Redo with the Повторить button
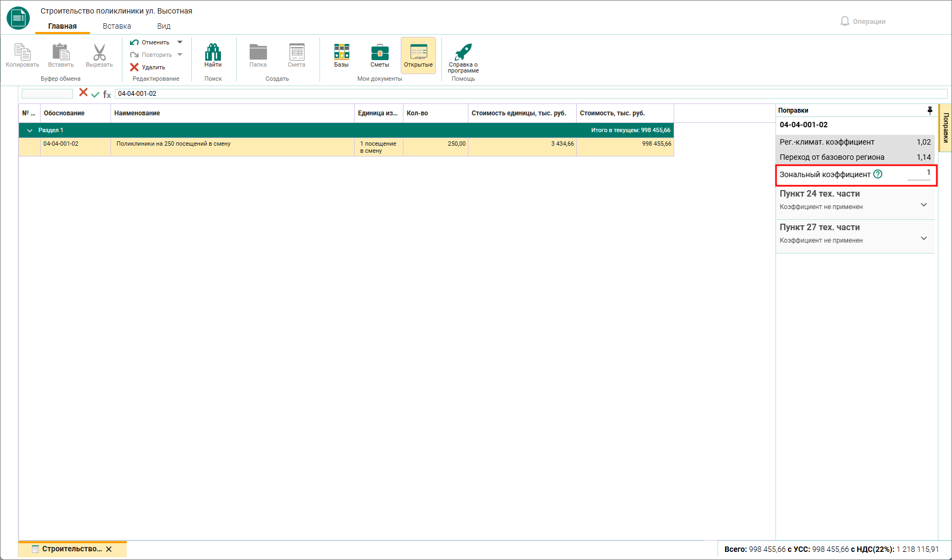The height and width of the screenshot is (560, 952). [151, 55]
